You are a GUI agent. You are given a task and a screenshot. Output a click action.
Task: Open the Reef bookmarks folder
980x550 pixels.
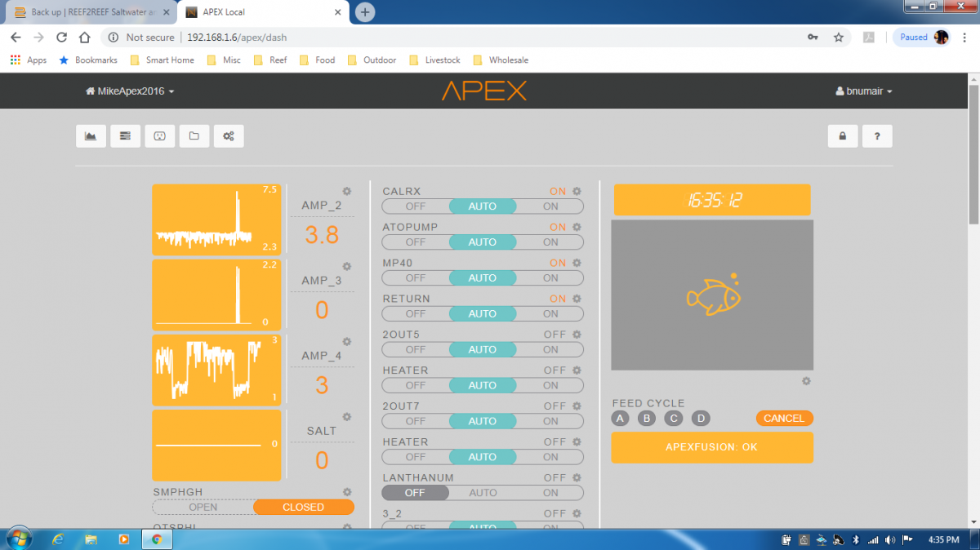point(270,60)
